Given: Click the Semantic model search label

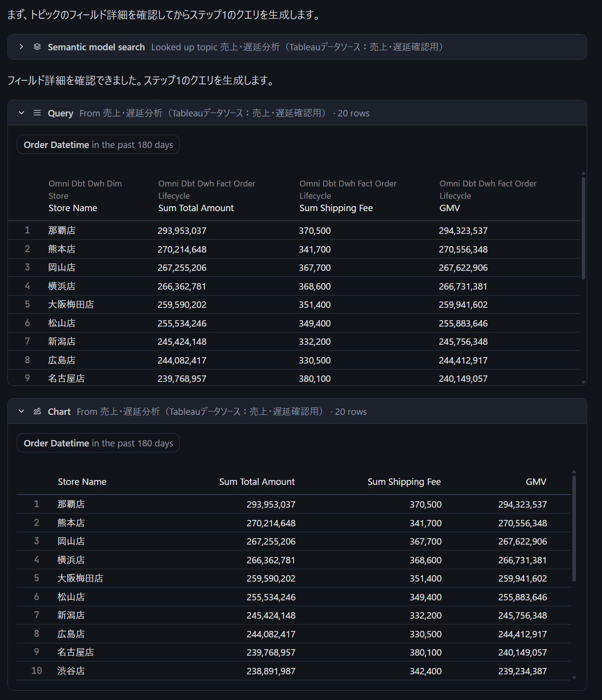Looking at the screenshot, I should pyautogui.click(x=96, y=47).
